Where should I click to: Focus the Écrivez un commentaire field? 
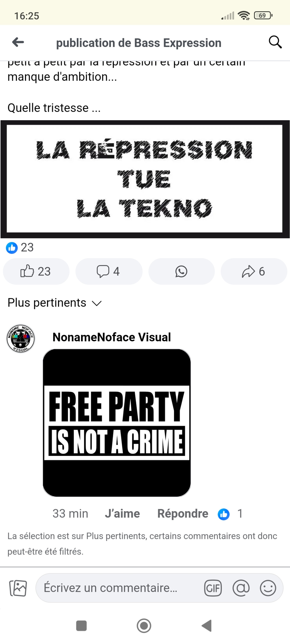coord(118,588)
